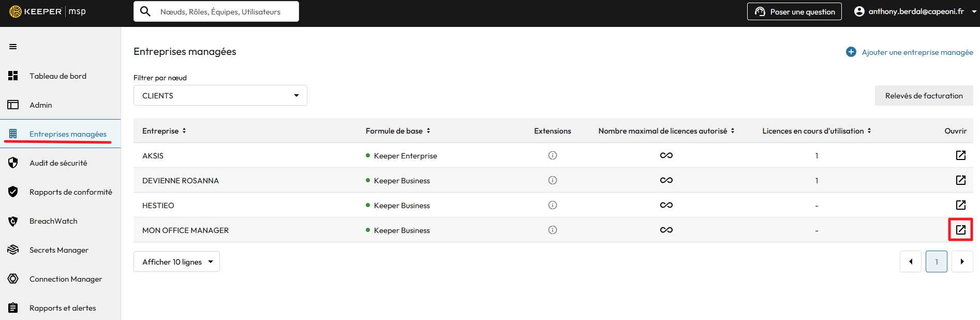Click the Rapports de conformité checkmark shield icon
This screenshot has width=980, height=320.
13,192
